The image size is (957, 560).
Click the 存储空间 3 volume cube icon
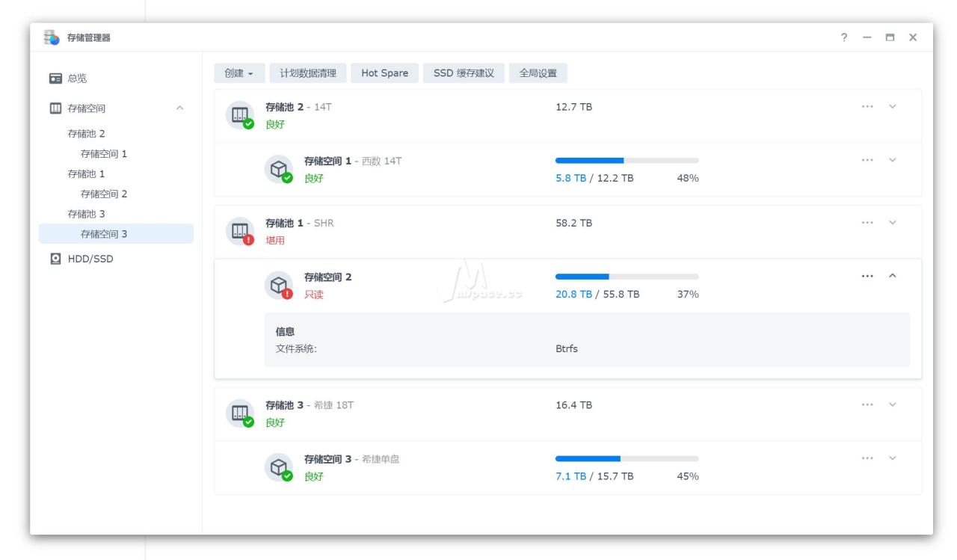click(279, 467)
